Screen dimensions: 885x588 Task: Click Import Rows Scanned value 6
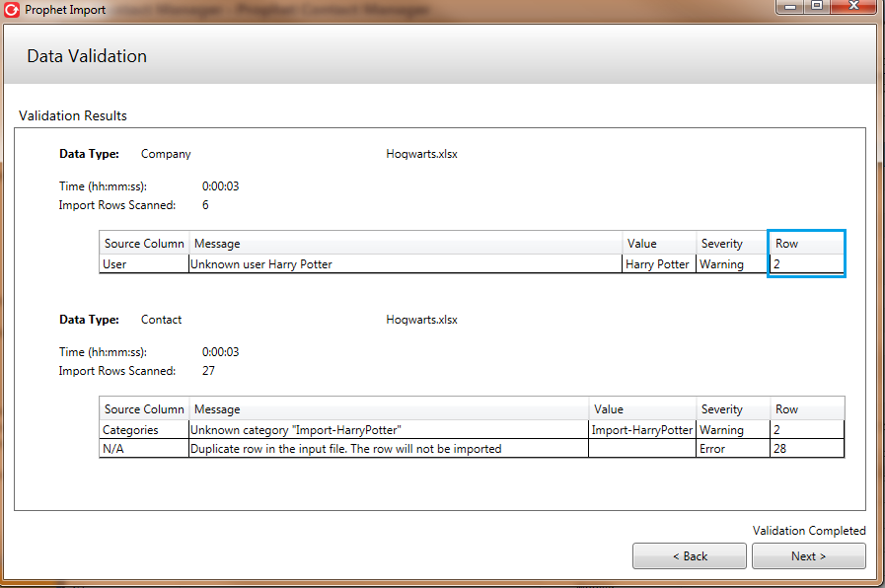coord(205,205)
